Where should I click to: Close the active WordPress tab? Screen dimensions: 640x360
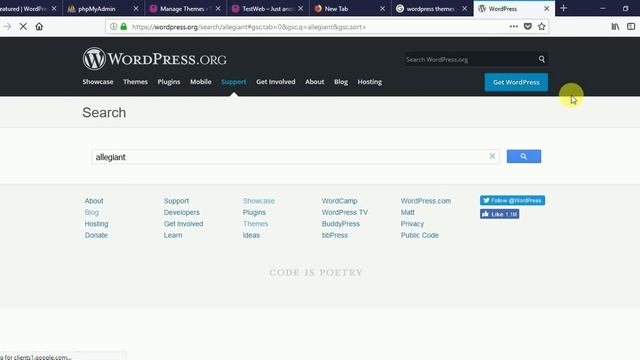[547, 8]
